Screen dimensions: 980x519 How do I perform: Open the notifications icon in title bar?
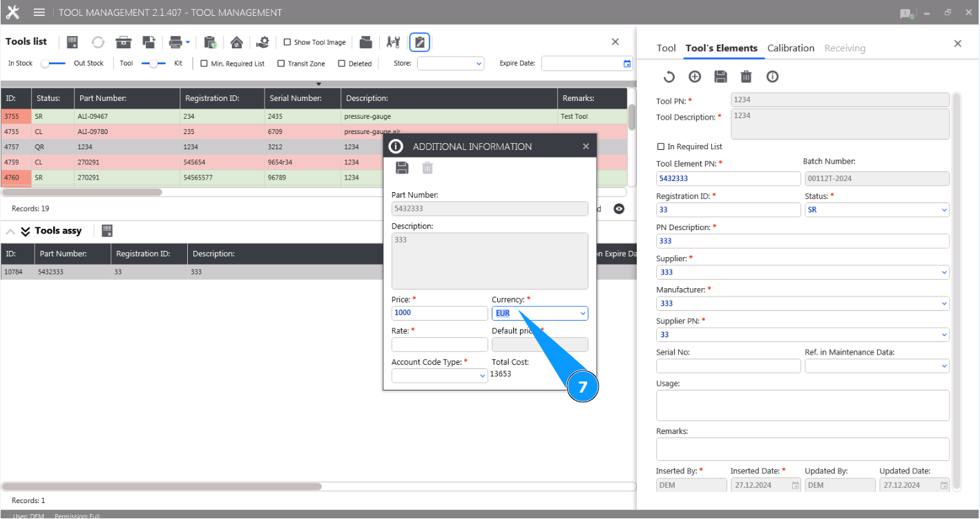[x=907, y=13]
